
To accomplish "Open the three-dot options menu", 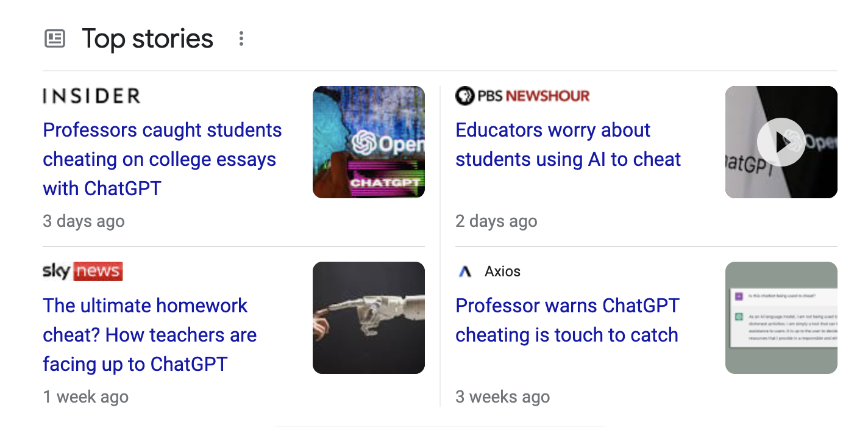I will 241,39.
